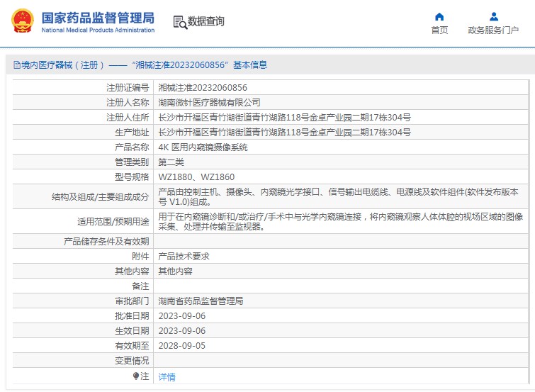The width and height of the screenshot is (535, 392).
Task: Click the 其他内容 row label
Action: 132,271
